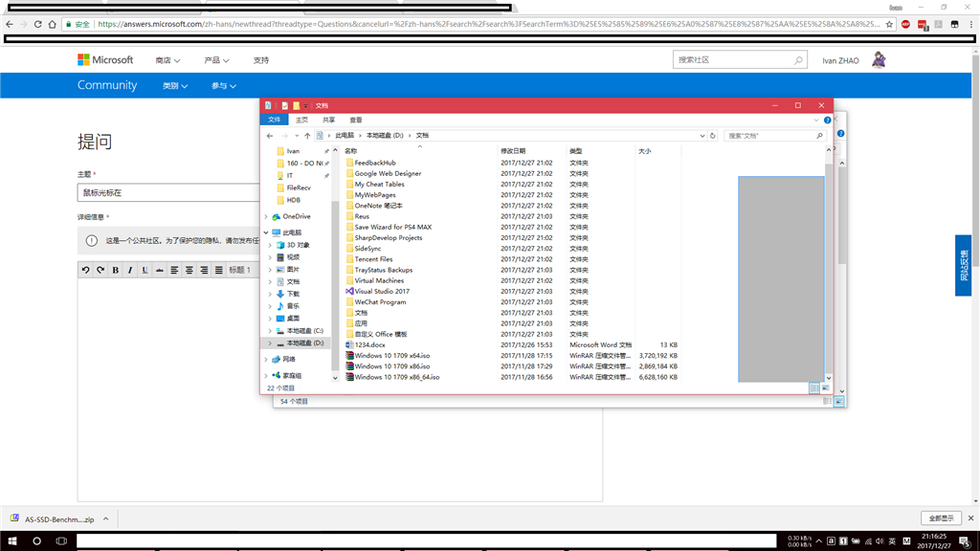The image size is (980, 551).
Task: Select the FeedbackHub folder
Action: [375, 163]
